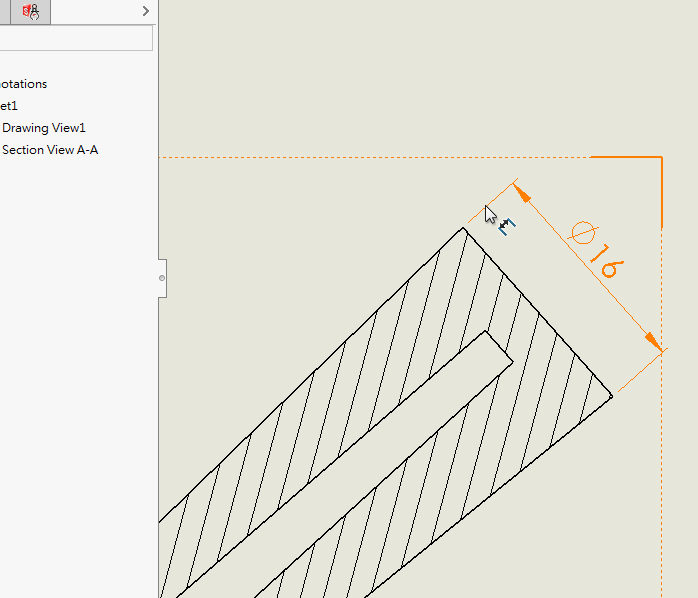Click the lower arrowhead of the Ø16 dimension

pos(653,341)
